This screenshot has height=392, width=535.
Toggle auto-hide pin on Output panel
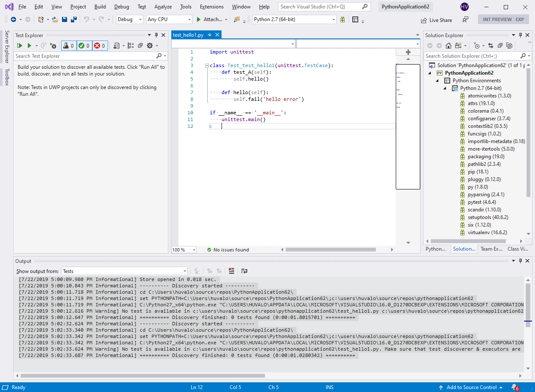click(520, 261)
